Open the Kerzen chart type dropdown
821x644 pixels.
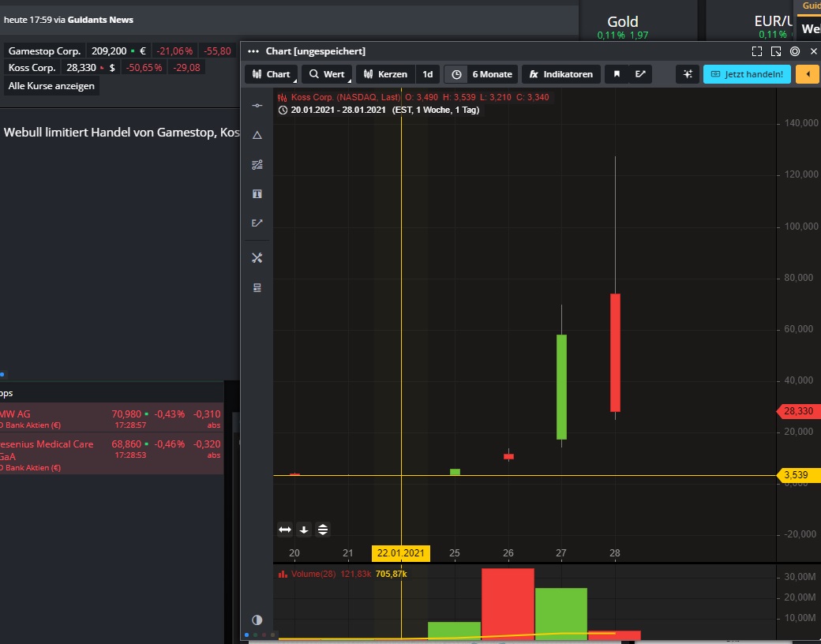point(385,74)
